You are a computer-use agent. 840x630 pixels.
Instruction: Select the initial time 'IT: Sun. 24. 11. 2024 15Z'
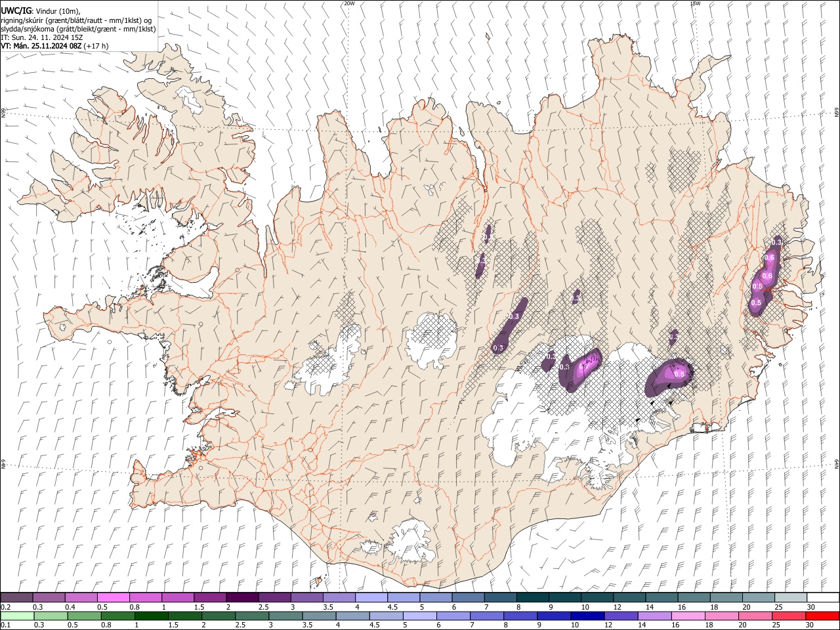41,37
